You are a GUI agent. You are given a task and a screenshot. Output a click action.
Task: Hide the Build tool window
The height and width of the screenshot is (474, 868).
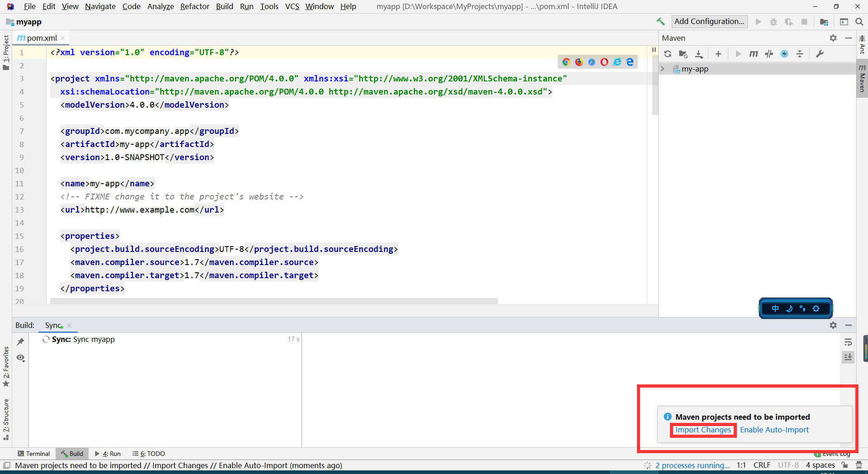[x=849, y=325]
